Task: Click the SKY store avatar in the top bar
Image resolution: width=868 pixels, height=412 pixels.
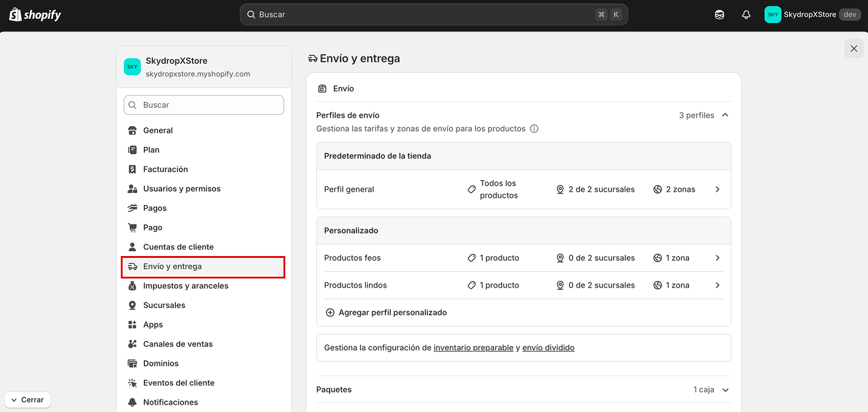Action: [773, 15]
